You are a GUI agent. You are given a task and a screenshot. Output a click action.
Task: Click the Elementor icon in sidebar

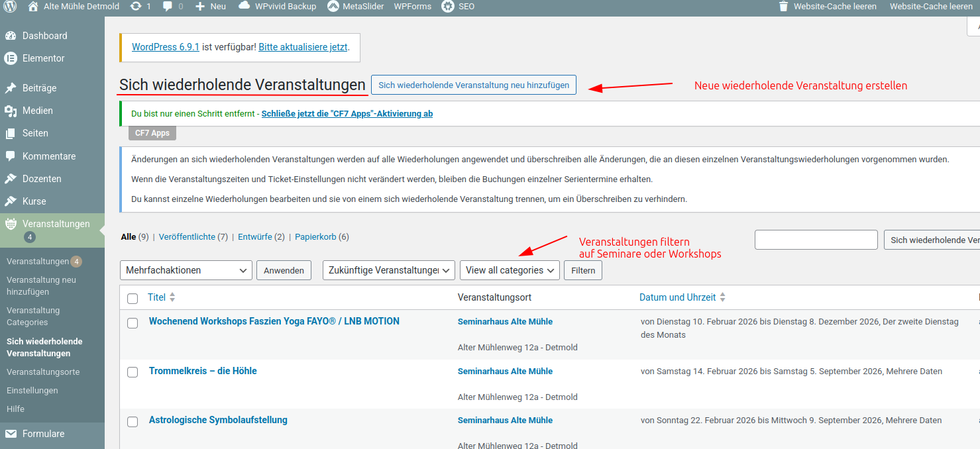pos(11,58)
